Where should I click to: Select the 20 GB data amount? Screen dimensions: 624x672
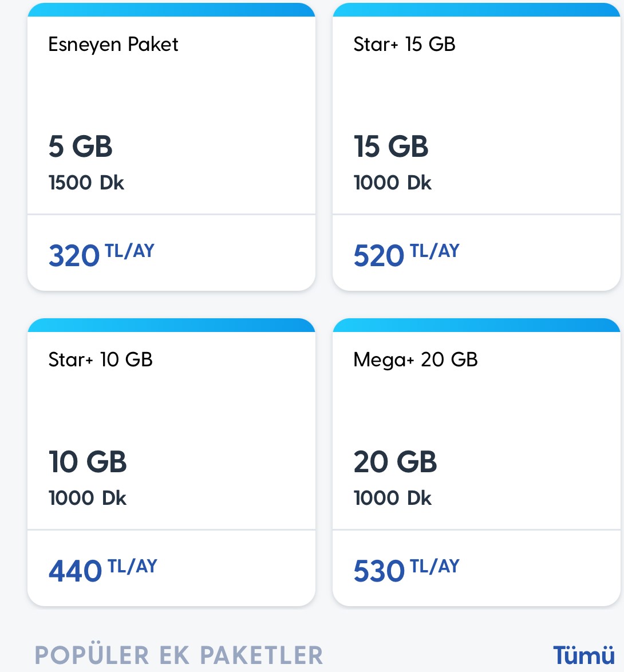(395, 461)
